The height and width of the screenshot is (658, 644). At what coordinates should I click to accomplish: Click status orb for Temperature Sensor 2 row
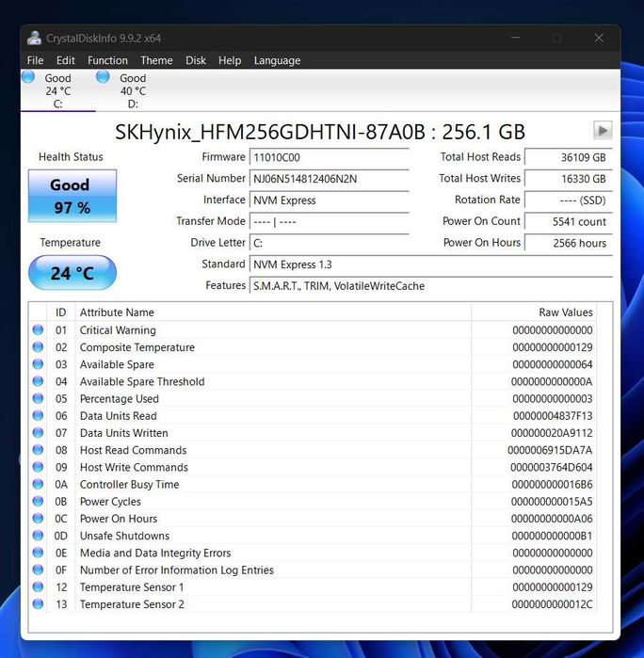click(x=38, y=603)
